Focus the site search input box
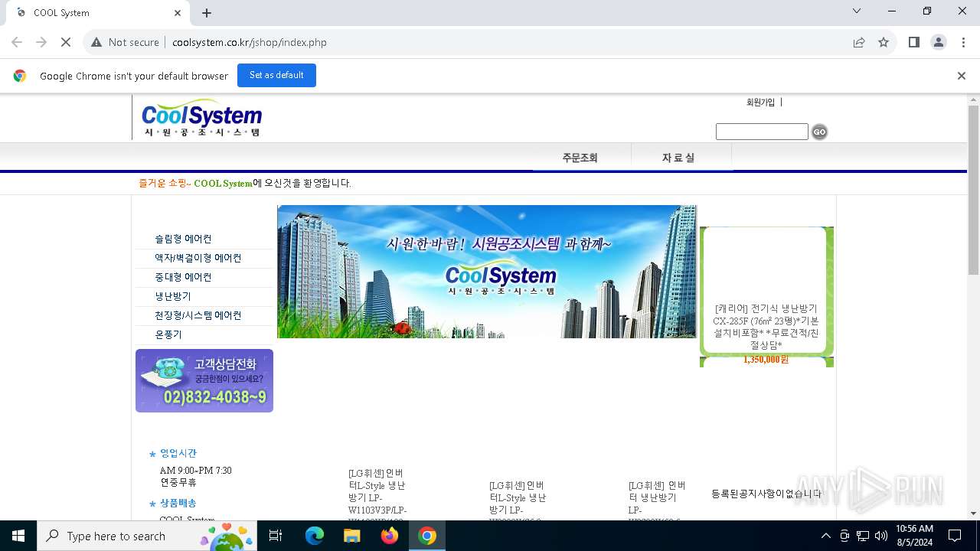This screenshot has height=551, width=980. tap(762, 132)
